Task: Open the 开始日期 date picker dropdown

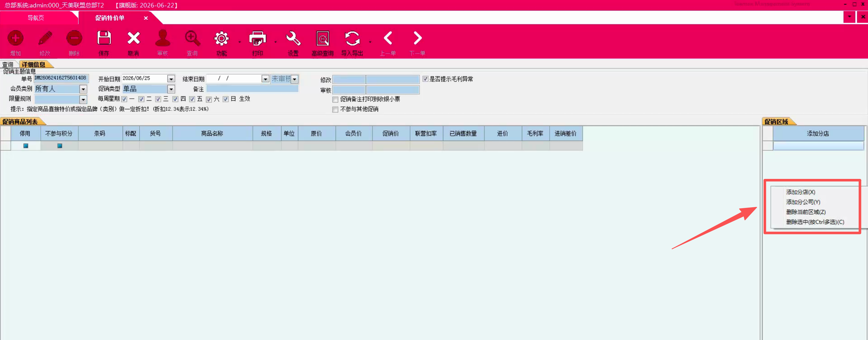Action: click(171, 79)
